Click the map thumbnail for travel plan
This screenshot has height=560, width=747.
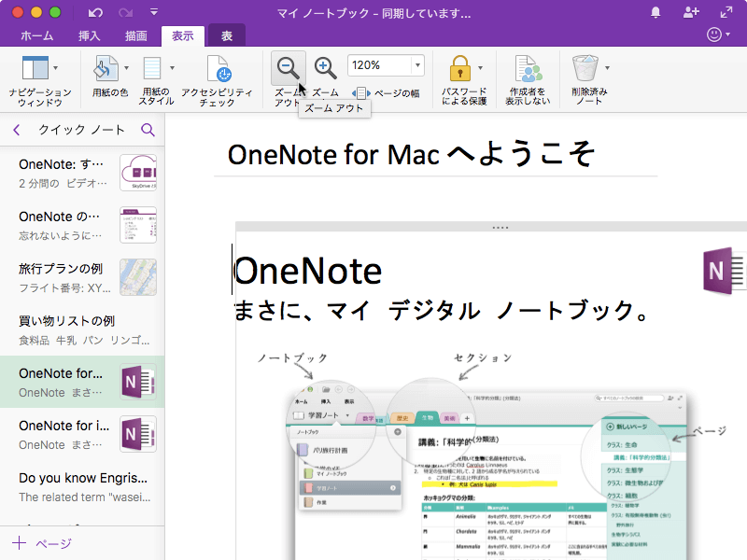point(138,277)
